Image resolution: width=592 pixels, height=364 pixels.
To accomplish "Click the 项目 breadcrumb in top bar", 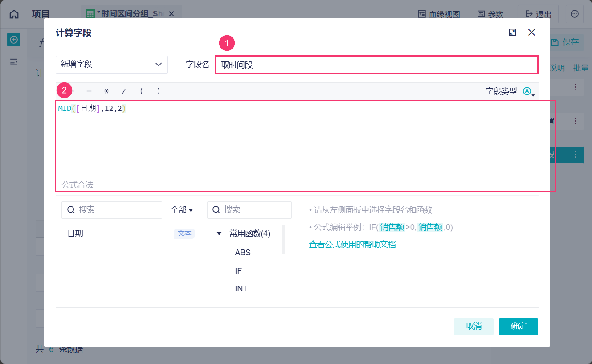I will click(x=41, y=14).
